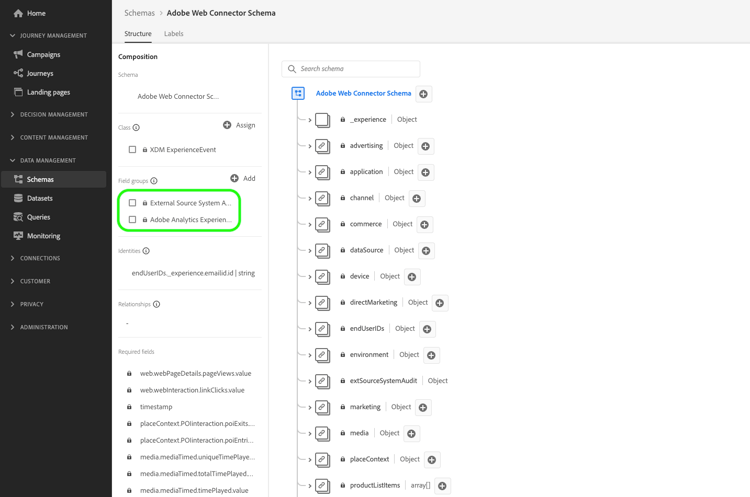This screenshot has width=750, height=497.
Task: Select the endUserIDs._experience.emailid.id identity
Action: point(193,273)
